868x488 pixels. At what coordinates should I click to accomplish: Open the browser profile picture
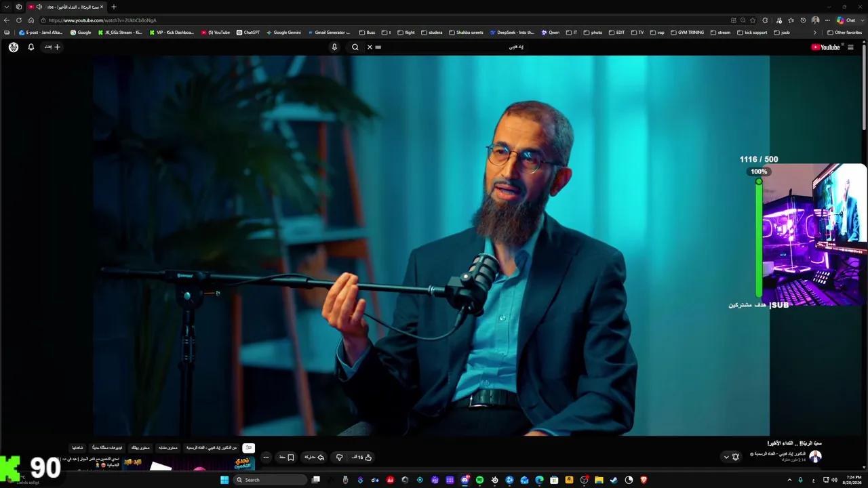(x=815, y=20)
